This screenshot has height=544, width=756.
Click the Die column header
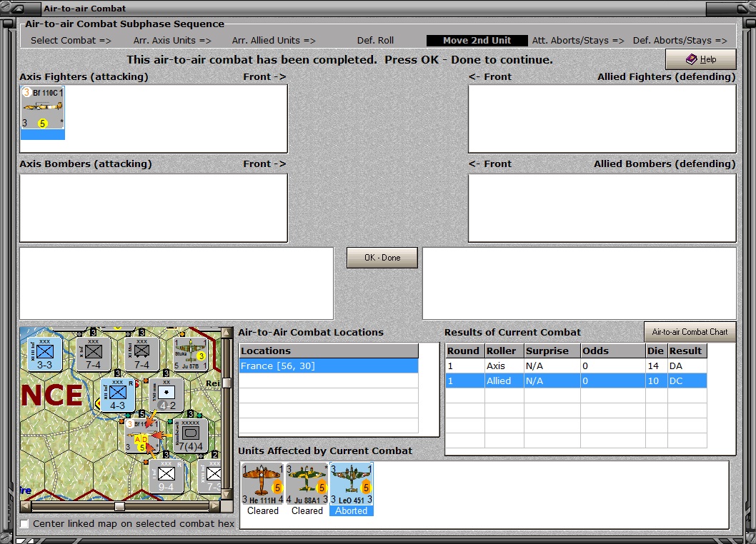pos(657,351)
